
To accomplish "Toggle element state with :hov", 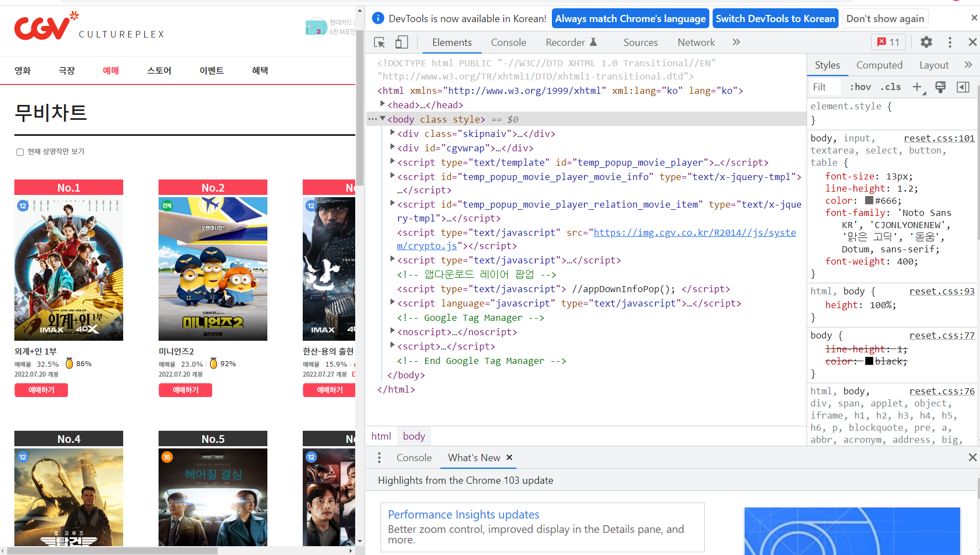I will click(860, 87).
